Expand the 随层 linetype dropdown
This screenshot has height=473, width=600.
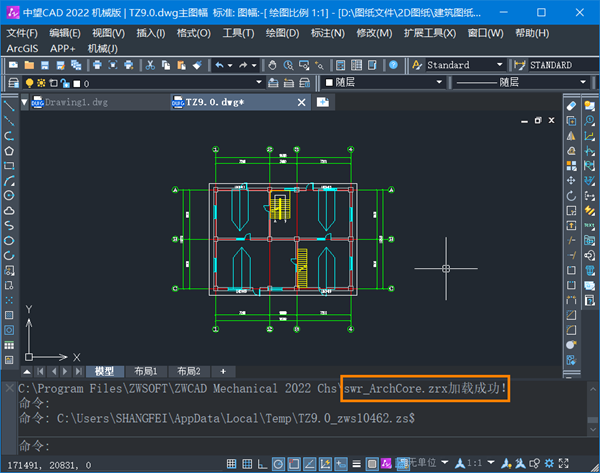[x=521, y=82]
